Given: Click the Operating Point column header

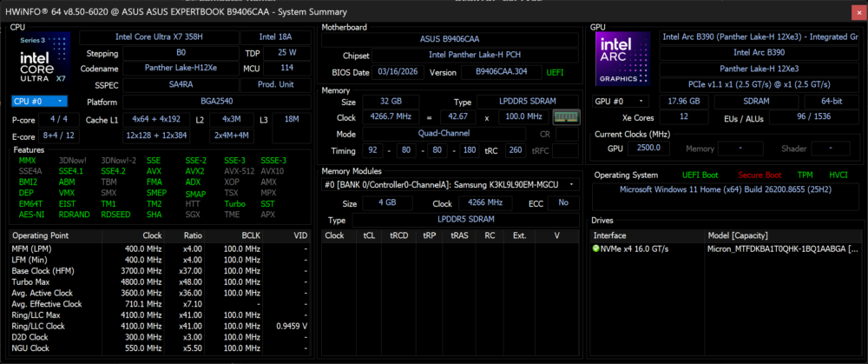Looking at the screenshot, I should pos(56,235).
